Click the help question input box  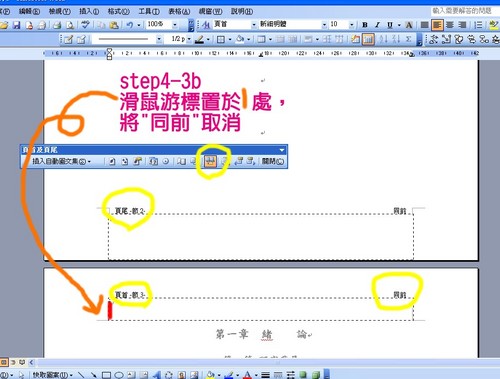[465, 11]
